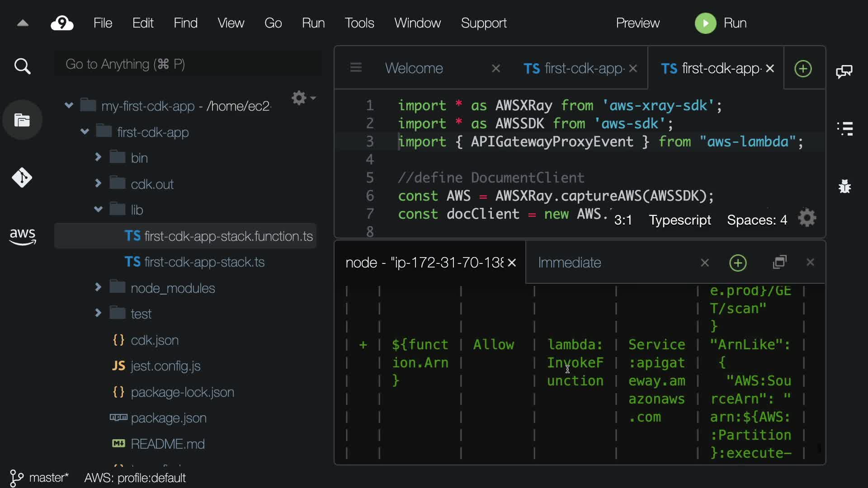
Task: Click the green Run play button
Action: pyautogui.click(x=705, y=23)
